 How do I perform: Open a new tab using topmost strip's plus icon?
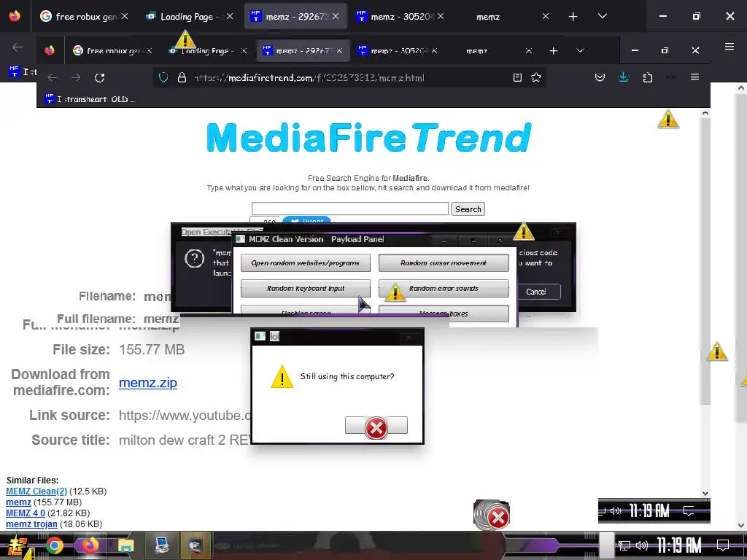pyautogui.click(x=573, y=17)
